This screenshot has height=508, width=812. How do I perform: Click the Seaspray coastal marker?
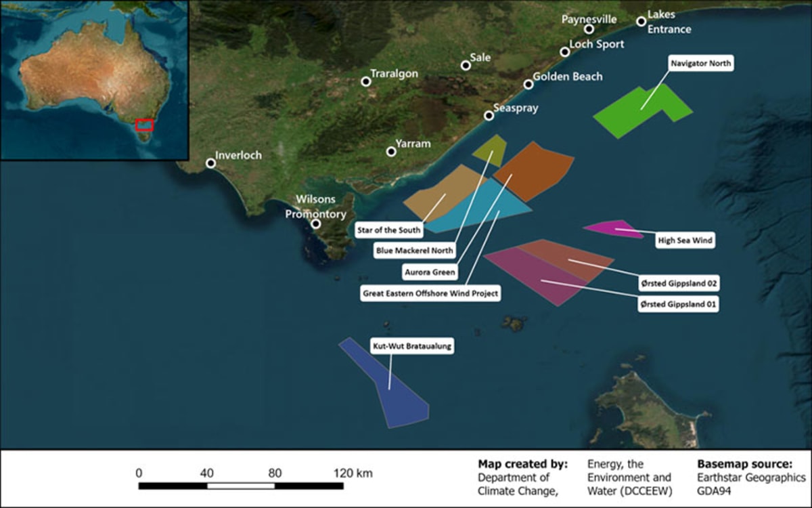point(489,117)
